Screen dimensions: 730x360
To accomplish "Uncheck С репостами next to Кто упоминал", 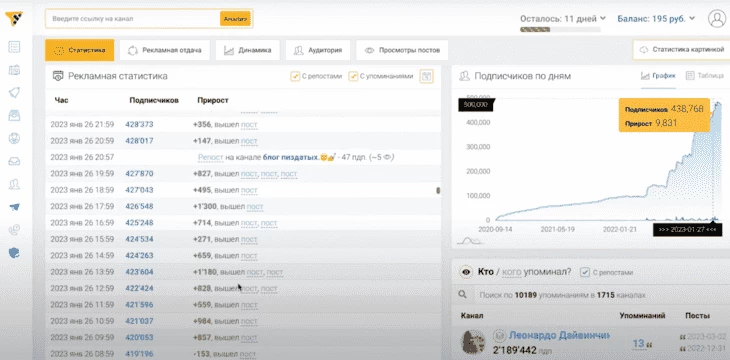I will point(585,272).
